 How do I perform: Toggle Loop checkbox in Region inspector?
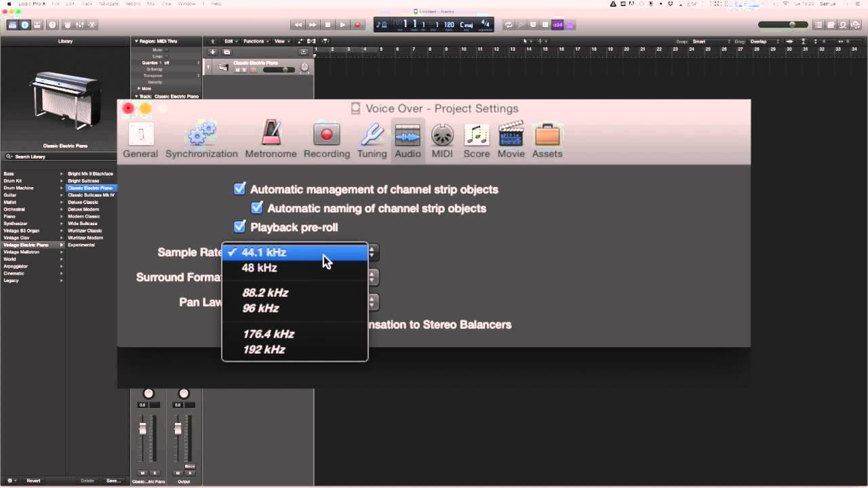167,56
